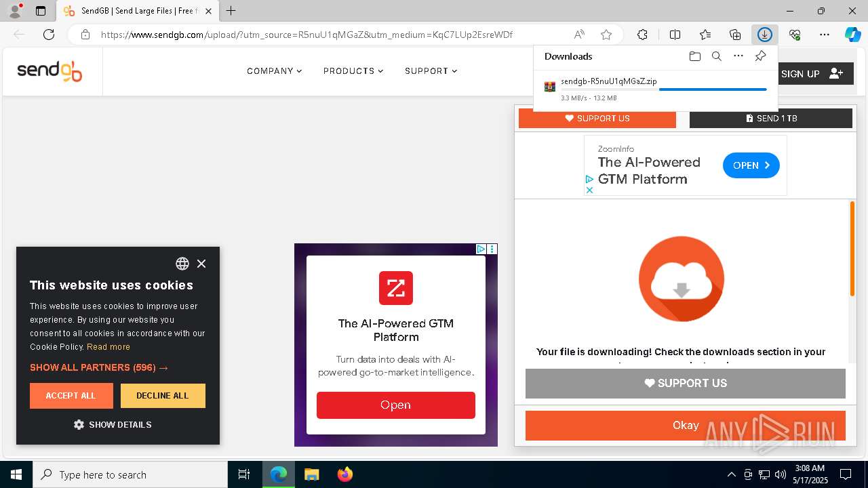
Task: Search downloads magnifier icon
Action: [716, 56]
